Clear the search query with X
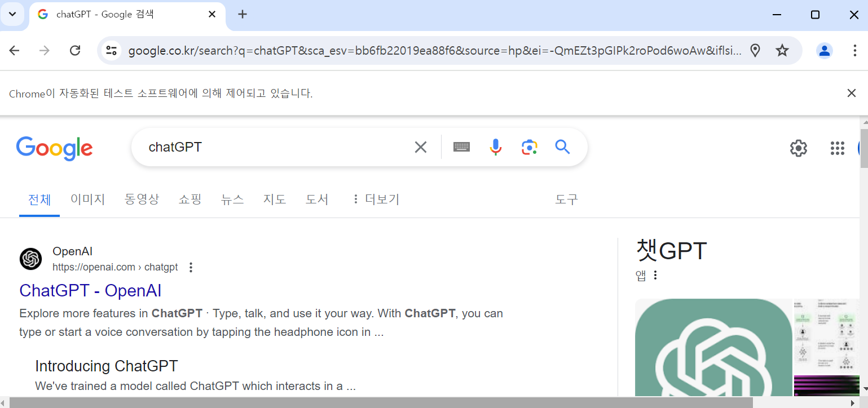This screenshot has height=408, width=868. coord(421,147)
